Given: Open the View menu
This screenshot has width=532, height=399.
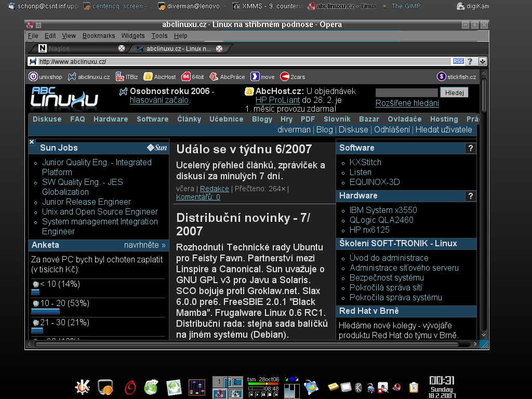Looking at the screenshot, I should click(x=69, y=36).
